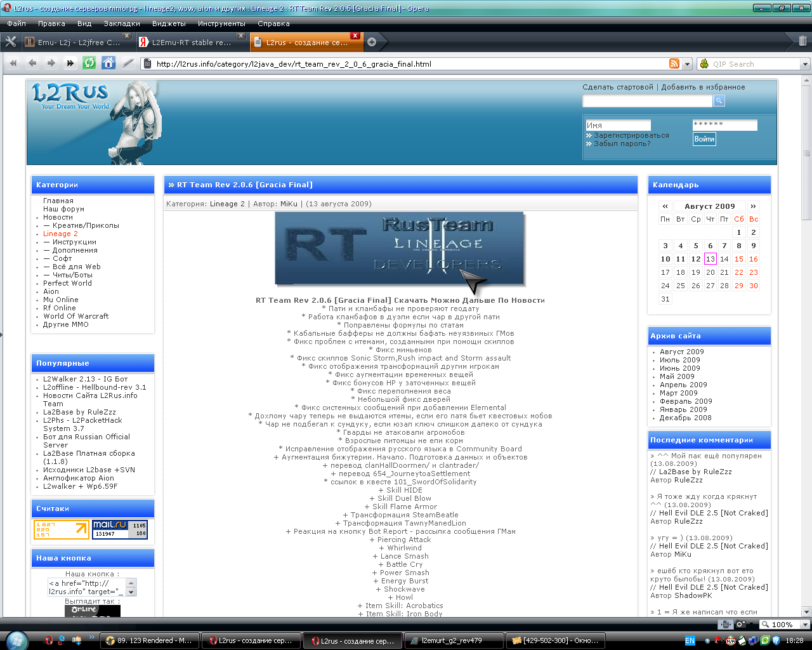Click the network monitors tray icon
Viewport: 812px width, 650px height.
(754, 641)
